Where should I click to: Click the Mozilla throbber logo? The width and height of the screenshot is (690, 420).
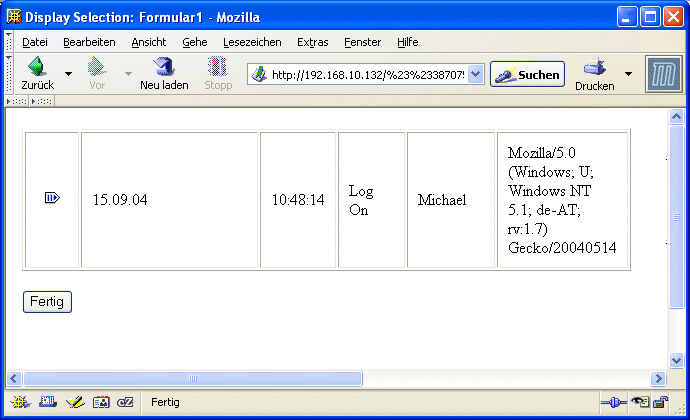pos(662,74)
